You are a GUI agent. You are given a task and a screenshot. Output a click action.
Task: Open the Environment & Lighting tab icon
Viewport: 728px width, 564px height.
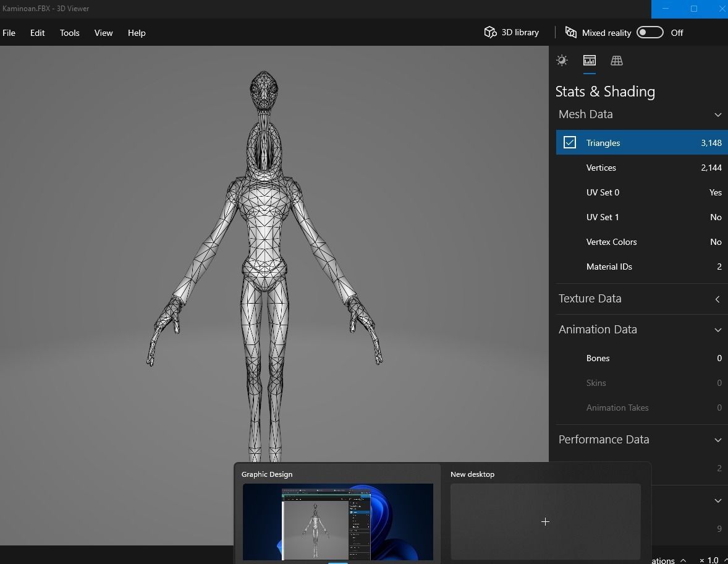pyautogui.click(x=562, y=61)
